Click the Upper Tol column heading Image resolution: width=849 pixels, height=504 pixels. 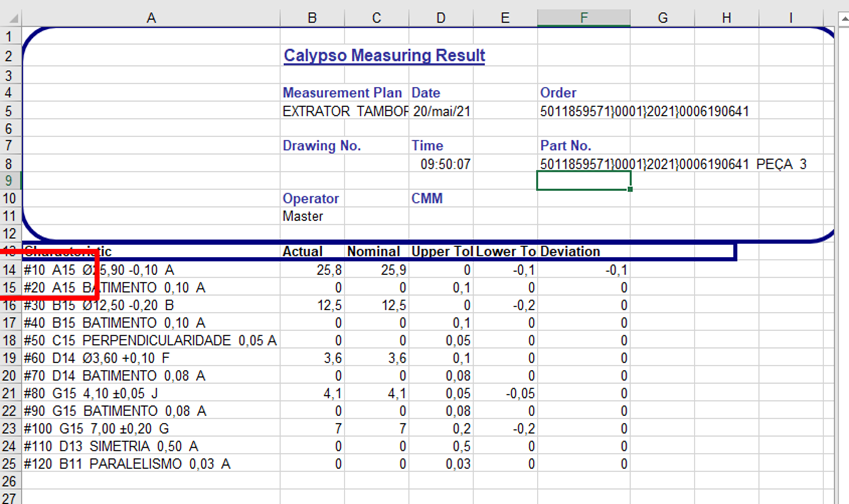(442, 252)
